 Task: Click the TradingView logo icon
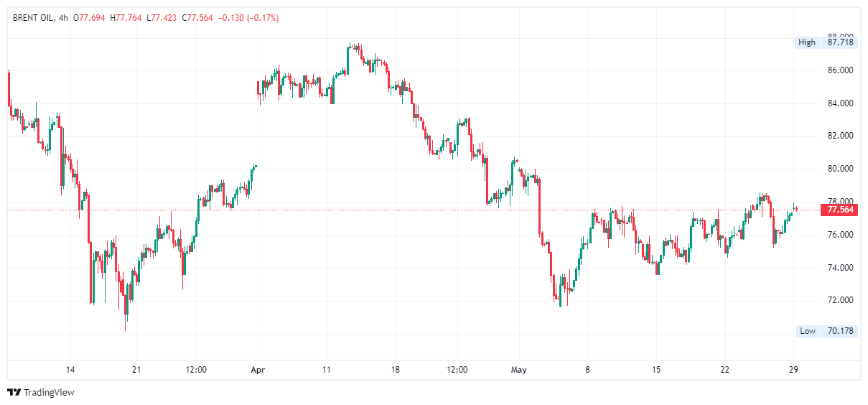coord(14,392)
